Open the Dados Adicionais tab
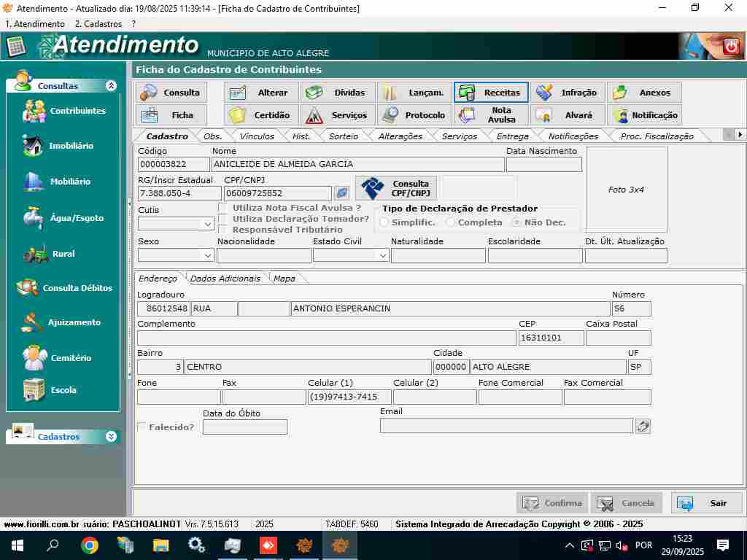This screenshot has width=747, height=560. pyautogui.click(x=225, y=279)
